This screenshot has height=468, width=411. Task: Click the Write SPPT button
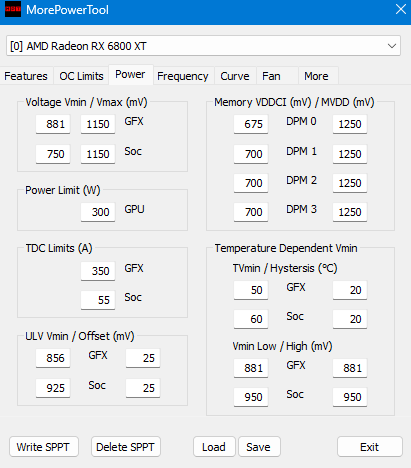point(44,447)
